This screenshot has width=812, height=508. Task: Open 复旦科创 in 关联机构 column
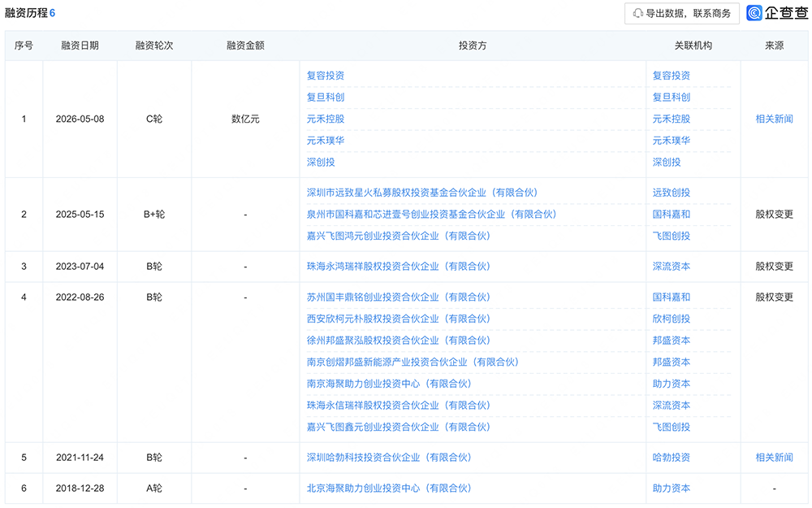(x=672, y=98)
